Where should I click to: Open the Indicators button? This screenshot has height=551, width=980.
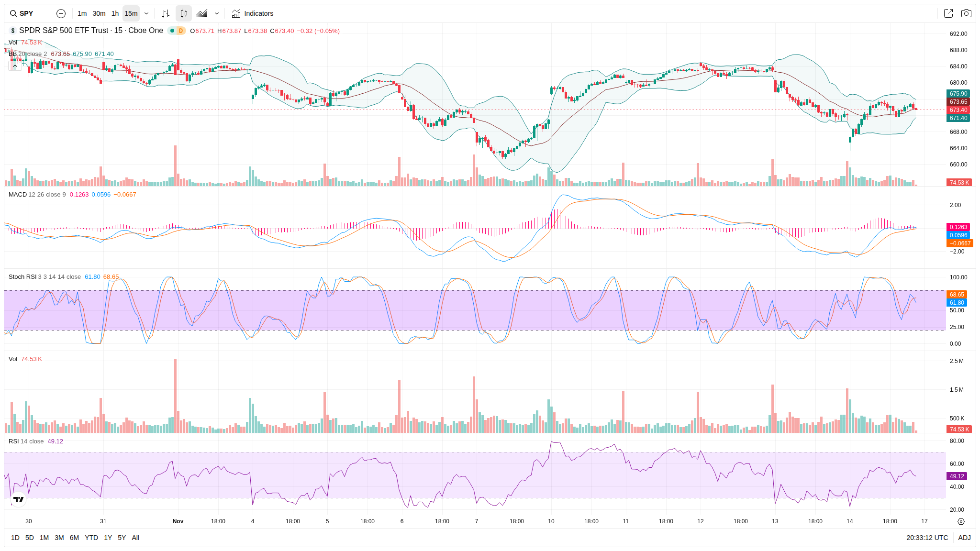click(253, 13)
